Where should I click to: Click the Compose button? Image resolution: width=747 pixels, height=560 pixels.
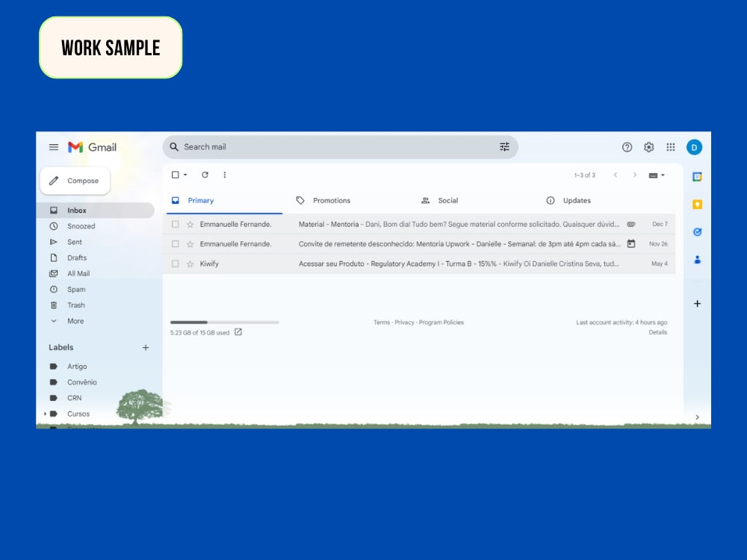pos(75,181)
